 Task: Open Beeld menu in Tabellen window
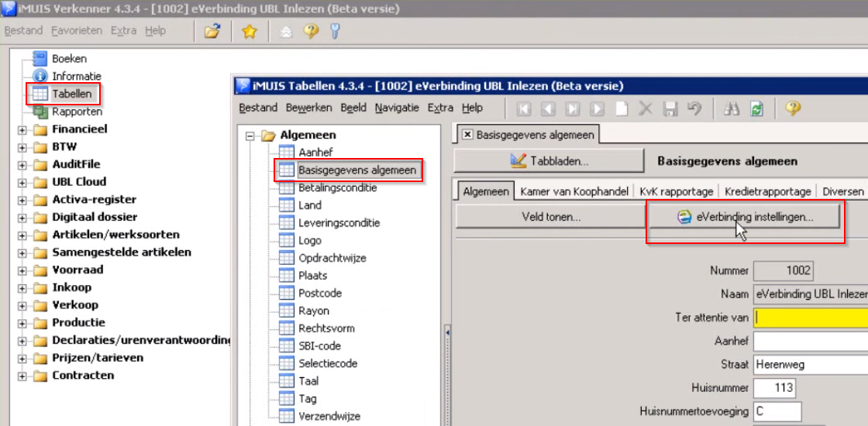(353, 108)
